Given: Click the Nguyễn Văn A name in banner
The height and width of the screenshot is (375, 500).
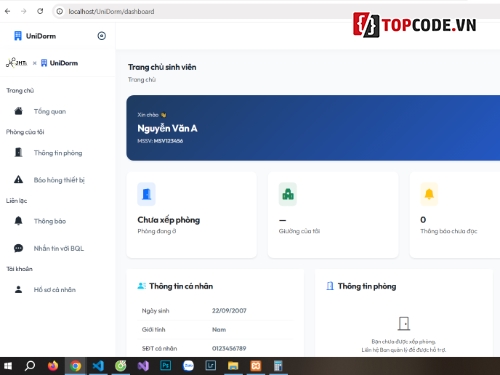Looking at the screenshot, I should (x=167, y=128).
